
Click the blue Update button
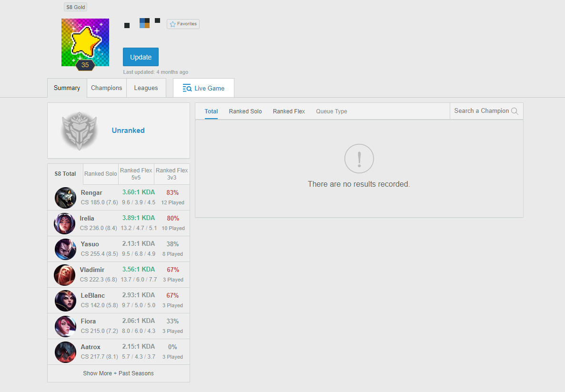[141, 57]
